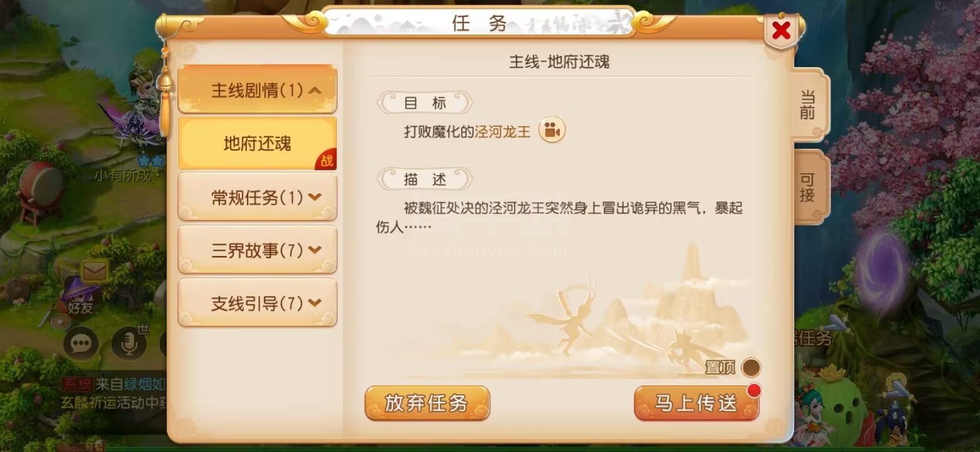
Task: Click the 放弃任务 button
Action: coord(427,403)
